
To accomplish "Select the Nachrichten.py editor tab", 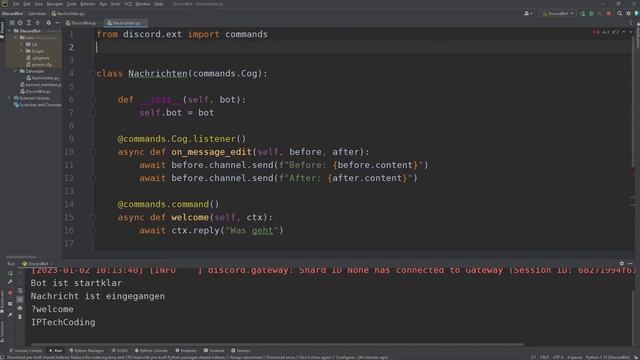I will (126, 23).
